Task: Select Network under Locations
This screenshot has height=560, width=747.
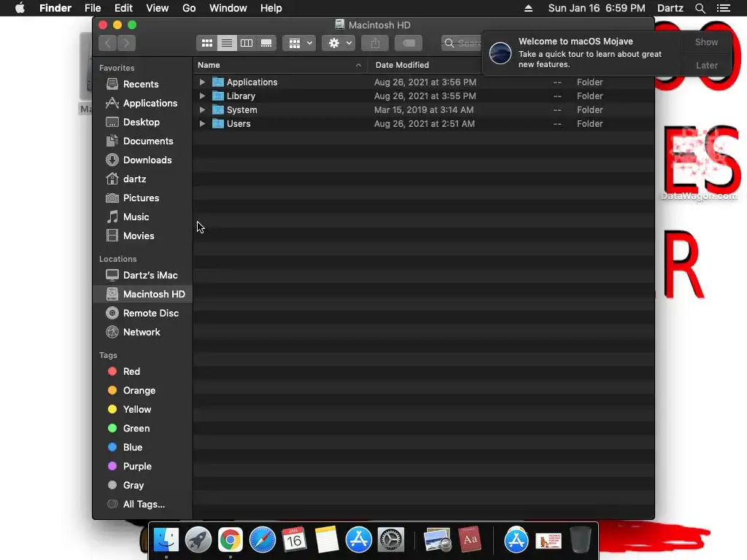Action: (x=142, y=332)
